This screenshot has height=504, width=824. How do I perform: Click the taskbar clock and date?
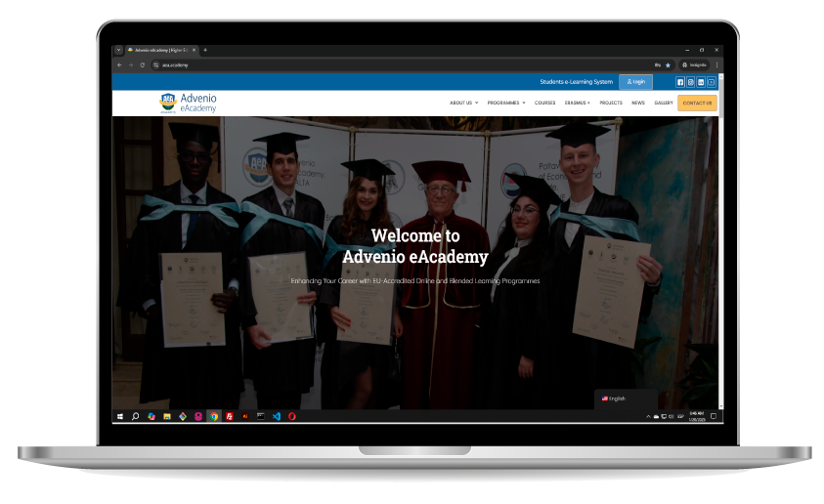tap(696, 416)
